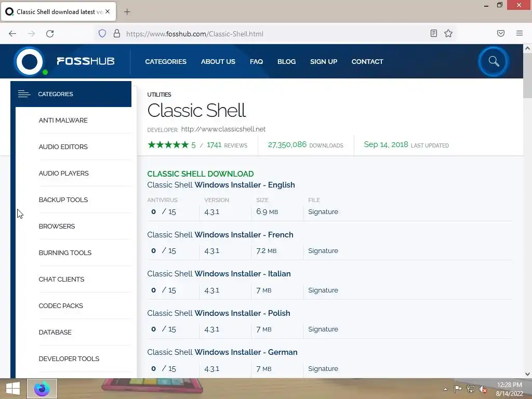The image size is (532, 399).
Task: Select CODEC PACKS category
Action: pyautogui.click(x=61, y=305)
